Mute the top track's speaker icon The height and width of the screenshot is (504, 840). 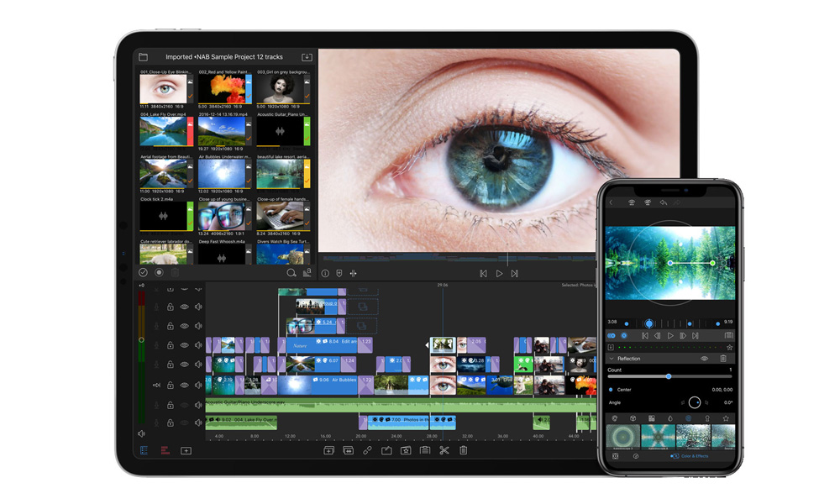click(199, 289)
